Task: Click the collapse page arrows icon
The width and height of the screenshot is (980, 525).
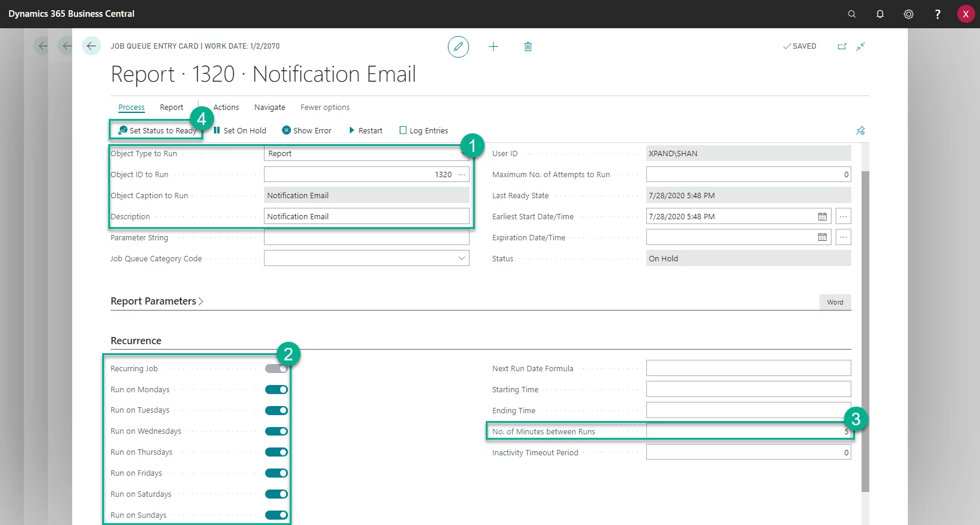Action: point(861,46)
